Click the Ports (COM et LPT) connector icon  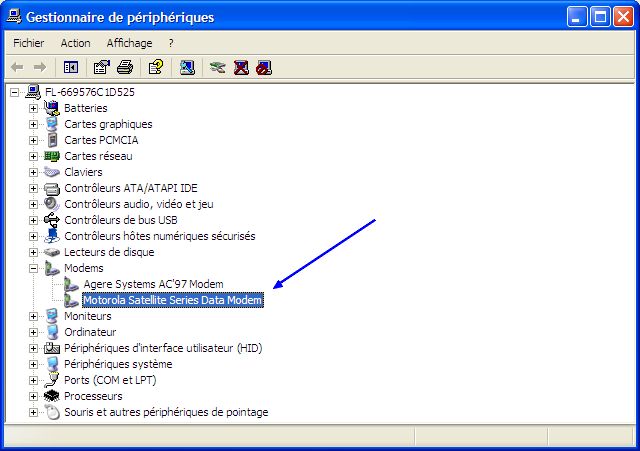tap(52, 380)
